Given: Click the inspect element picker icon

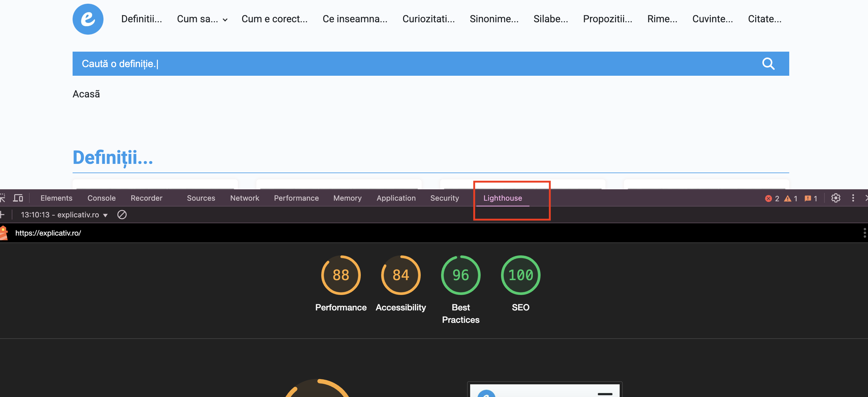Looking at the screenshot, I should 2,198.
